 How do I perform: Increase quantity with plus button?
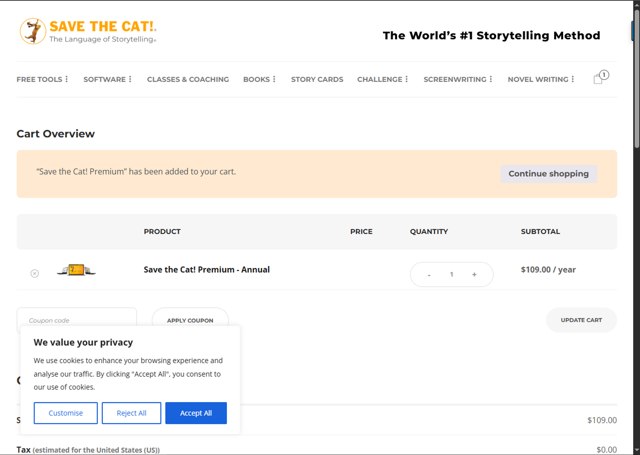click(474, 275)
